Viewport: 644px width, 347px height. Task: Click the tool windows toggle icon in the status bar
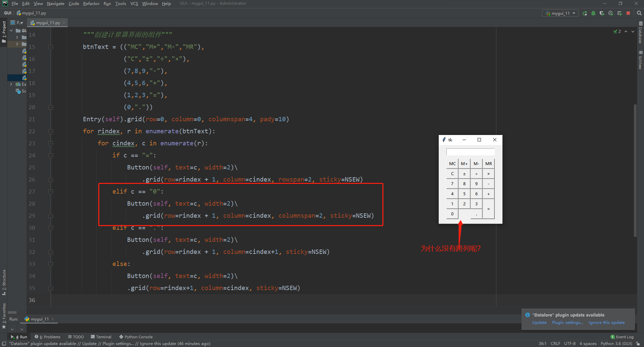tap(4, 344)
